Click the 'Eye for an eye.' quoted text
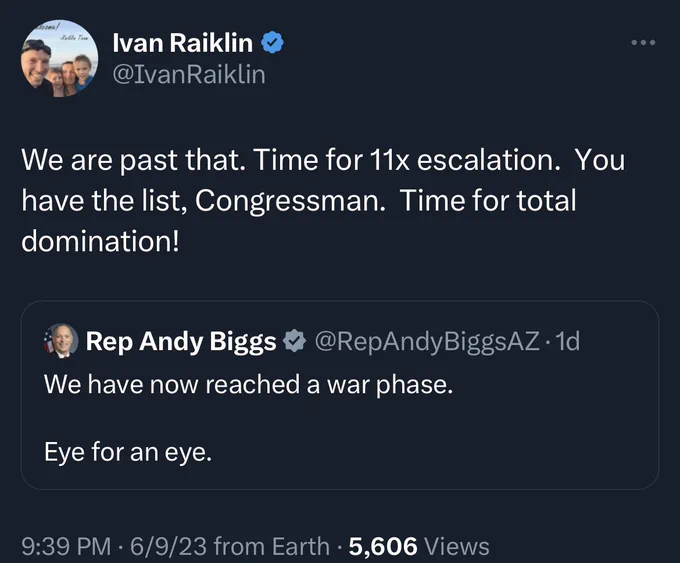Screen dimensions: 680x563 [x=128, y=452]
